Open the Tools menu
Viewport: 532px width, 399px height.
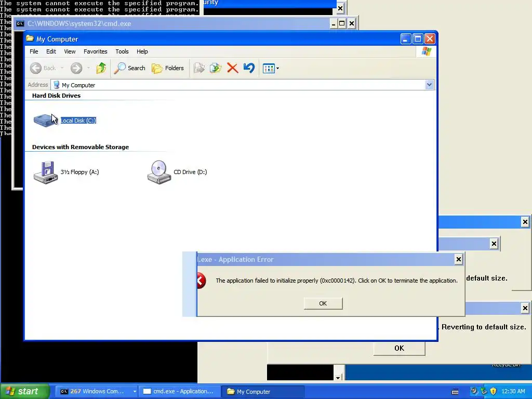[122, 51]
